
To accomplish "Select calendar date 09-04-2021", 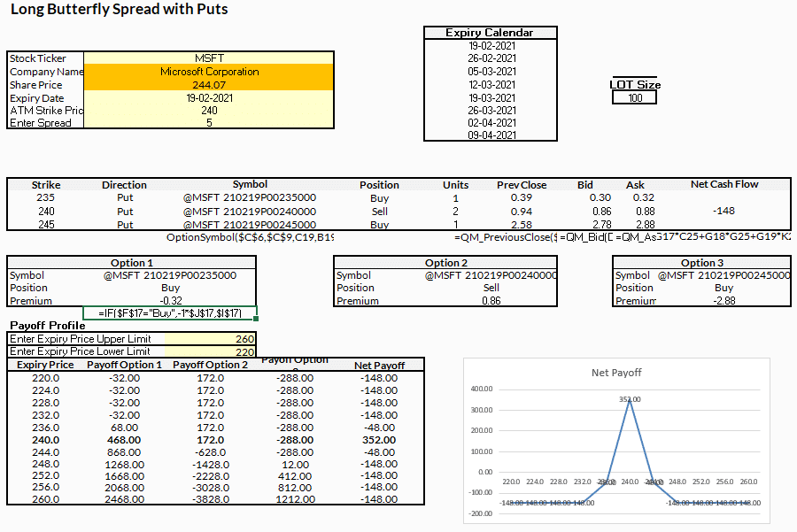I will click(491, 135).
